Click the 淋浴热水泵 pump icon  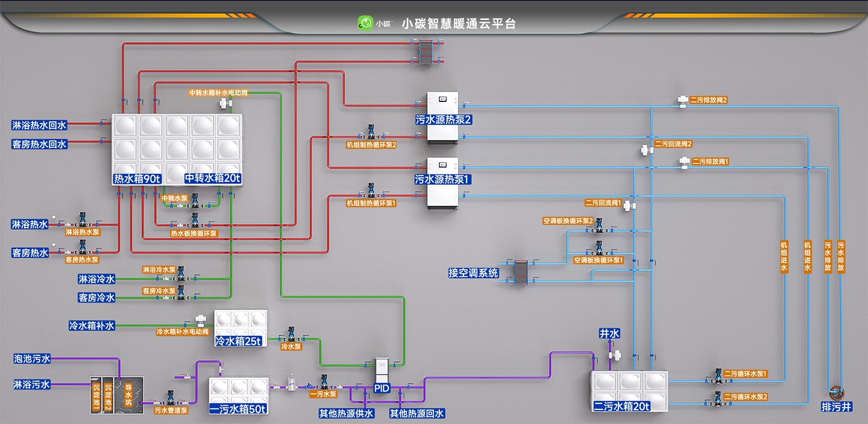[x=83, y=220]
